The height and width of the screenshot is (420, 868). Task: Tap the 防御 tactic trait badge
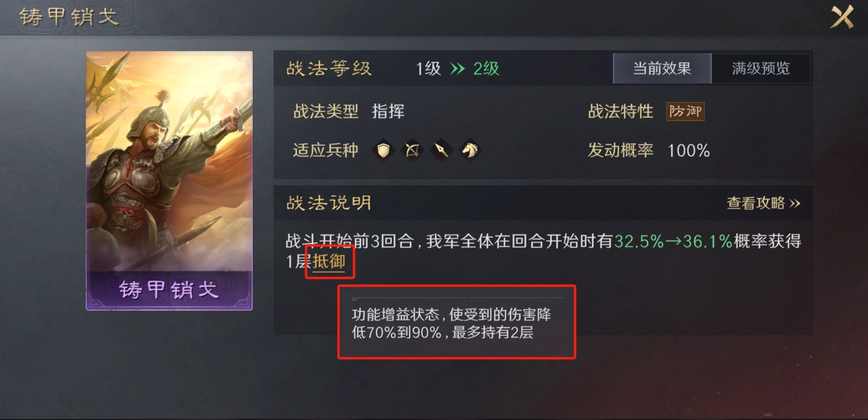pos(686,112)
